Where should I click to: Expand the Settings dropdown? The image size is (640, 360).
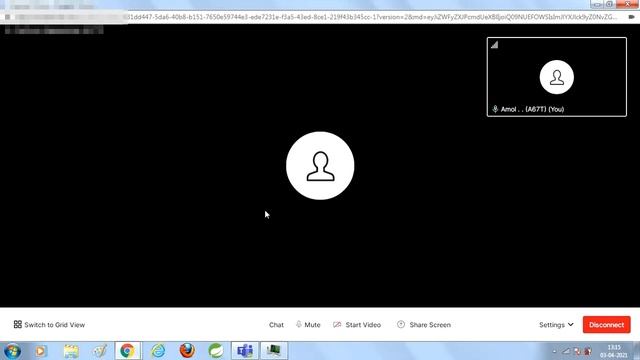tap(556, 325)
